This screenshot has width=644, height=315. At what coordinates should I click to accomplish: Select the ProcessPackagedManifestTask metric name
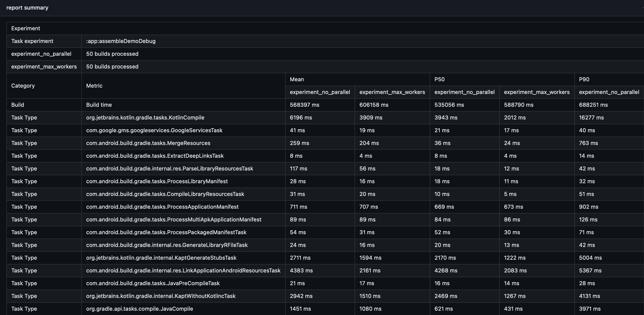pos(166,232)
